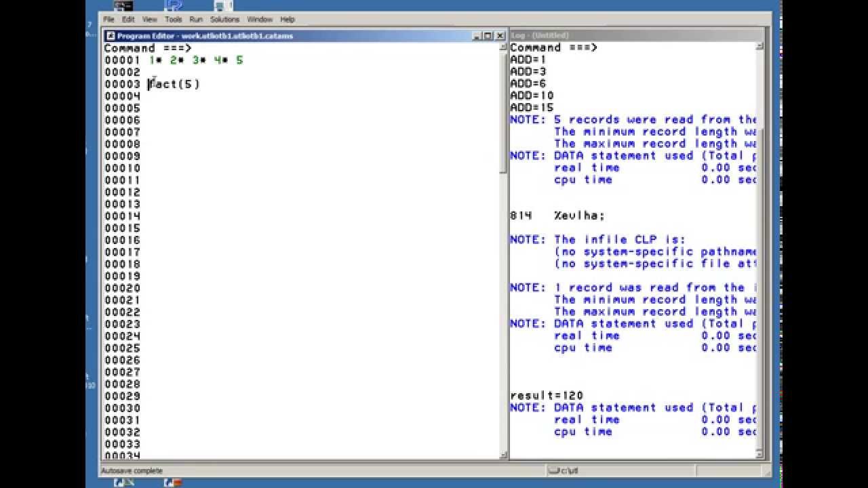This screenshot has height=488, width=868.
Task: Open the Tools menu
Action: coord(173,20)
